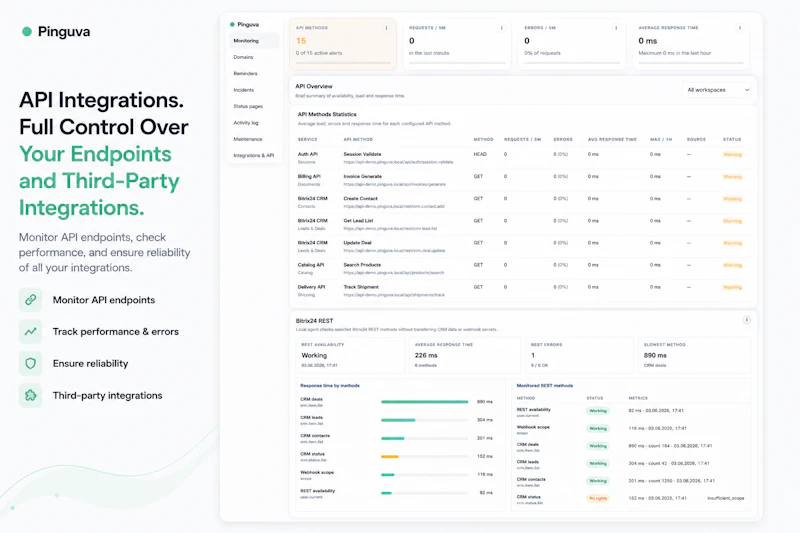Click Catalog API service name

311,265
